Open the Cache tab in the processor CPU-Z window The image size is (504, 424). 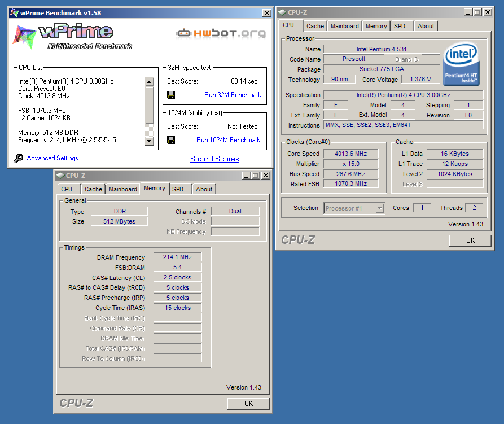click(x=315, y=26)
